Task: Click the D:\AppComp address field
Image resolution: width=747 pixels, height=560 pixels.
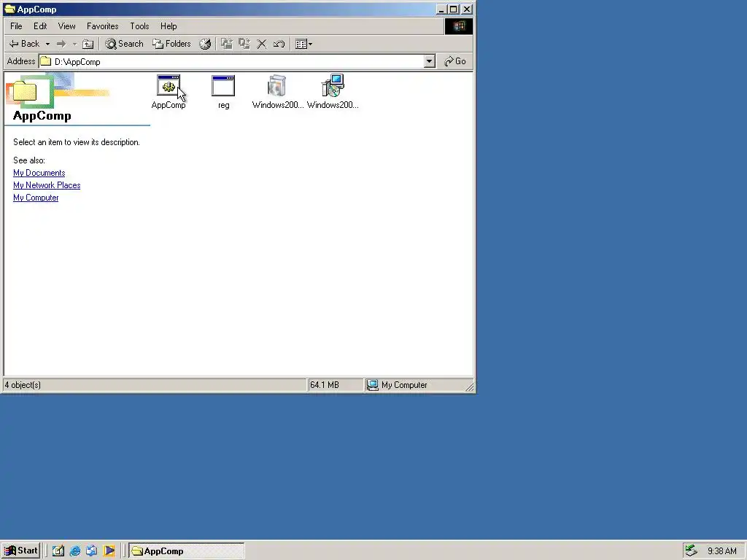Action: (x=231, y=61)
